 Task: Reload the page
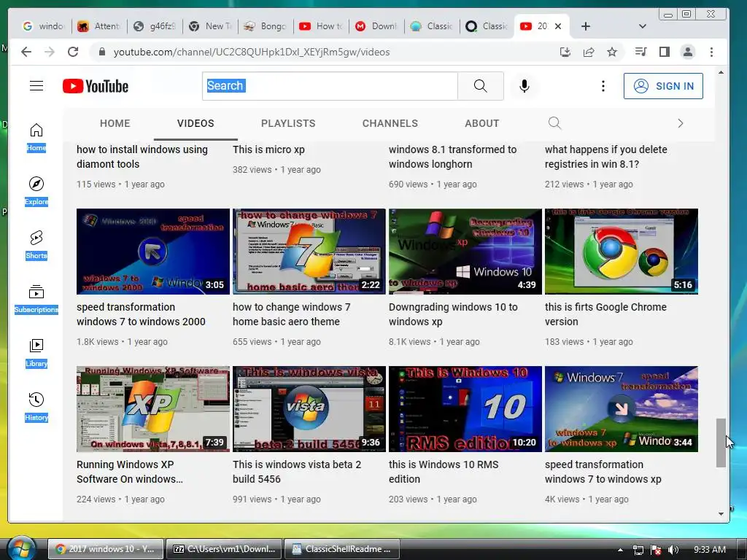tap(73, 52)
